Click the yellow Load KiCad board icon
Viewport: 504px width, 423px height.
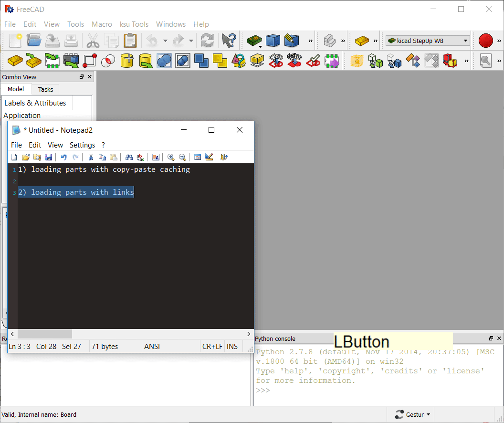point(15,61)
